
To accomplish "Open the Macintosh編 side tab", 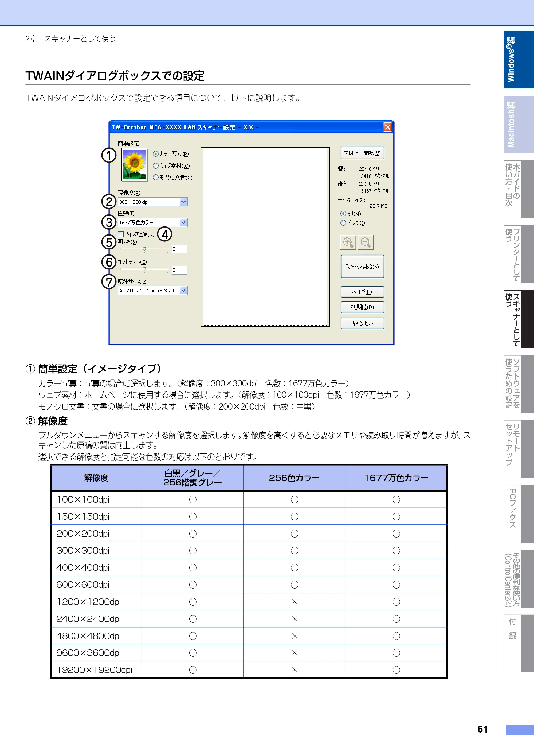I will [x=519, y=124].
